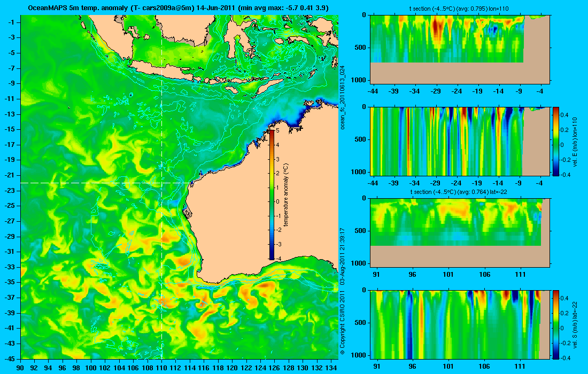Click longitude label '122' on the main map axis

point(246,368)
